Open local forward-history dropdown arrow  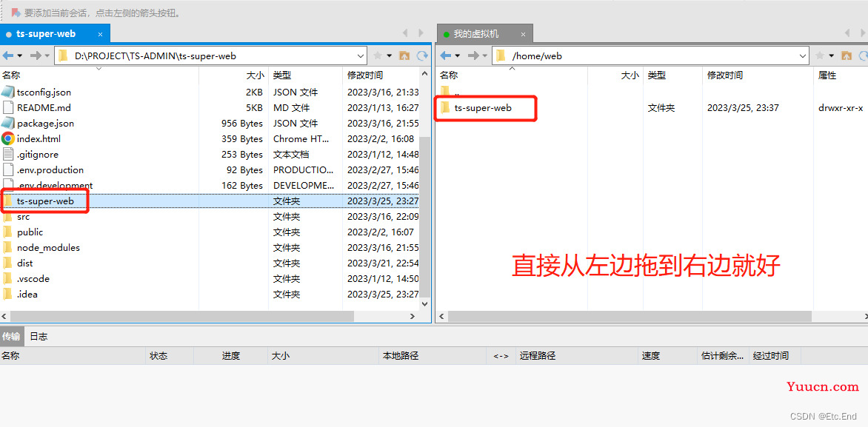tap(47, 56)
